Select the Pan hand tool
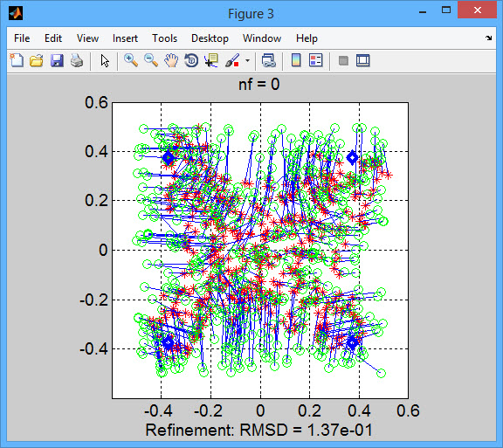 click(x=171, y=60)
